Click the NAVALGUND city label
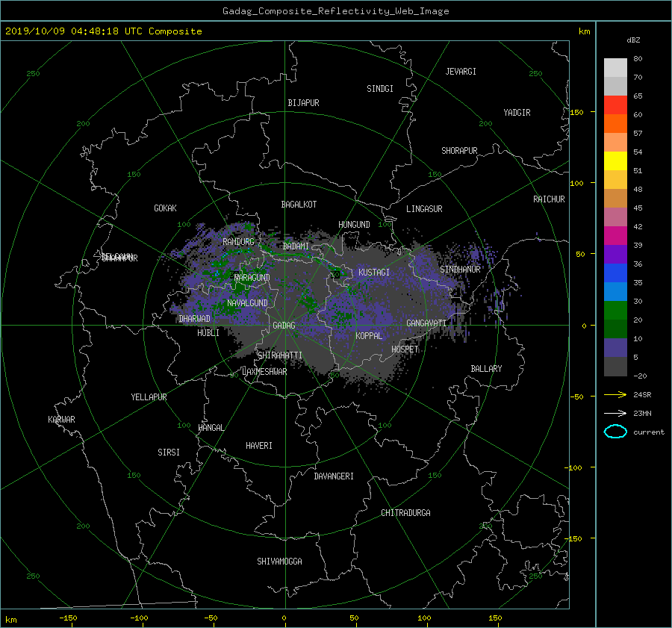Screen dimensions: 672x628 [247, 303]
